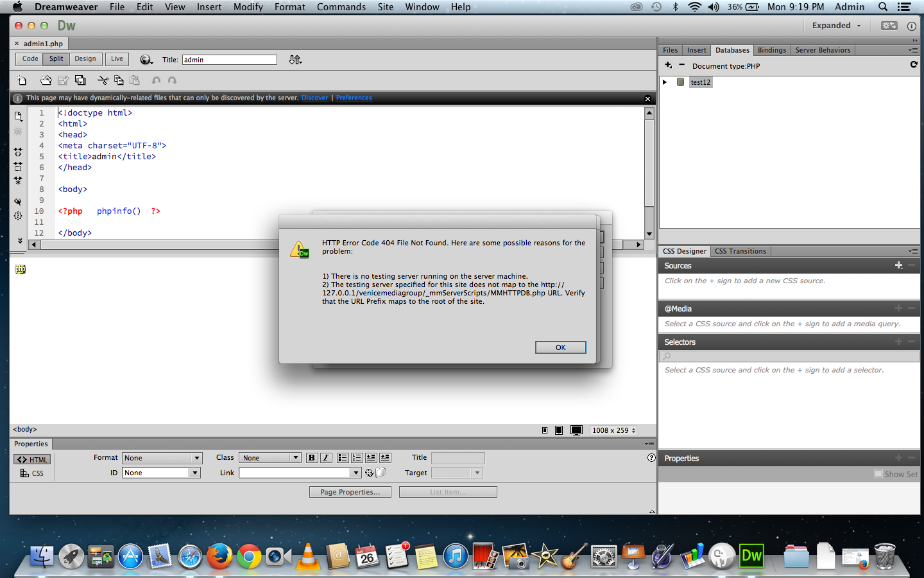The height and width of the screenshot is (578, 924).
Task: Click the Bold button in Properties
Action: click(312, 458)
